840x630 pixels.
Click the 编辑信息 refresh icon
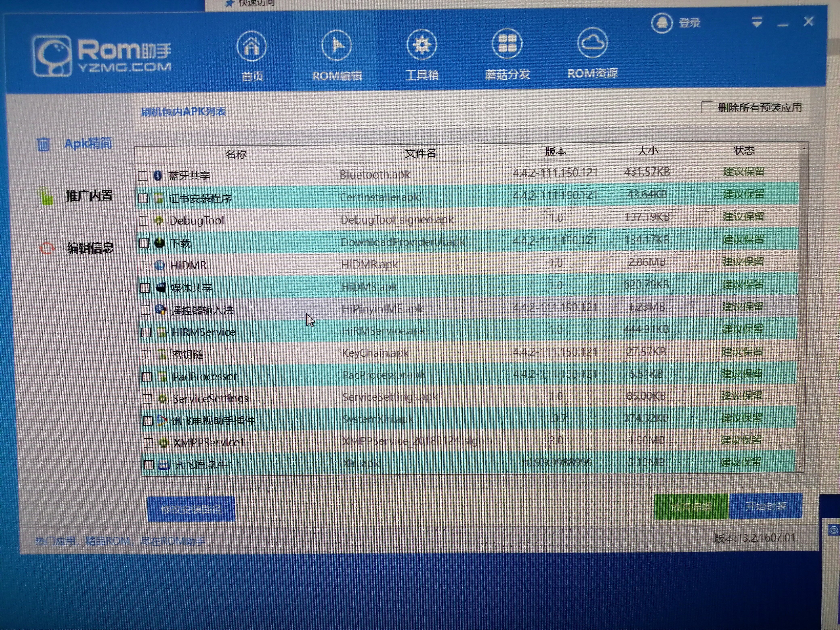47,249
